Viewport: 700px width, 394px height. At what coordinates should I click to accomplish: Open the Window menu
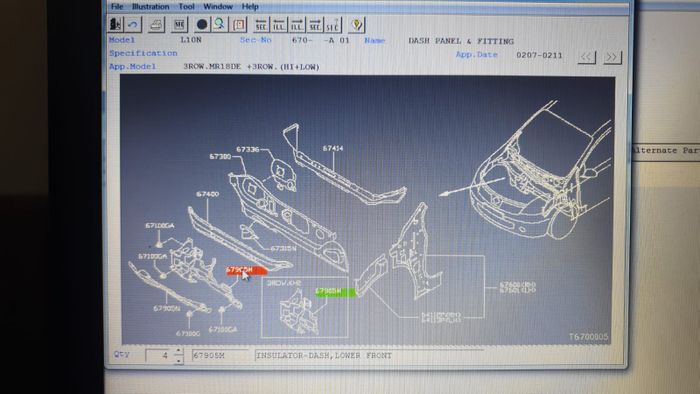pyautogui.click(x=218, y=7)
